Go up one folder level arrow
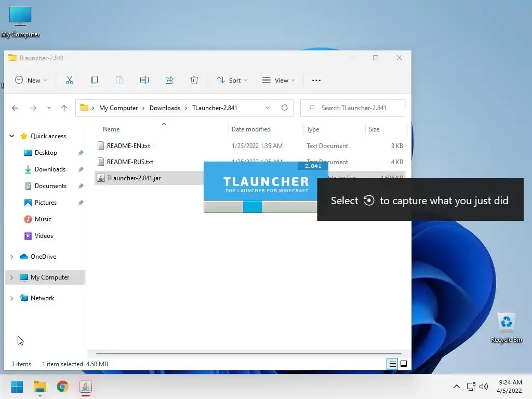This screenshot has width=532, height=399. point(64,108)
